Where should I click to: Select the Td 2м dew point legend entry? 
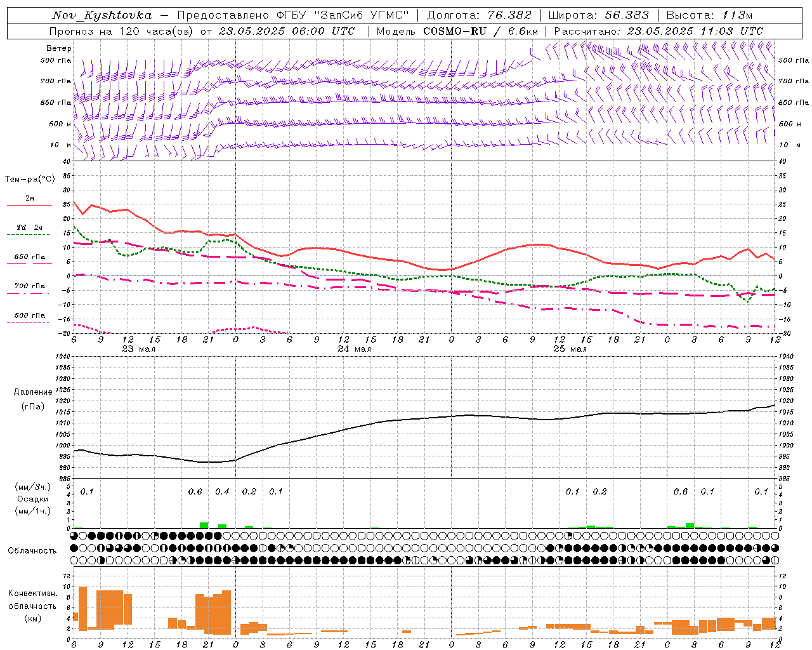[x=30, y=227]
